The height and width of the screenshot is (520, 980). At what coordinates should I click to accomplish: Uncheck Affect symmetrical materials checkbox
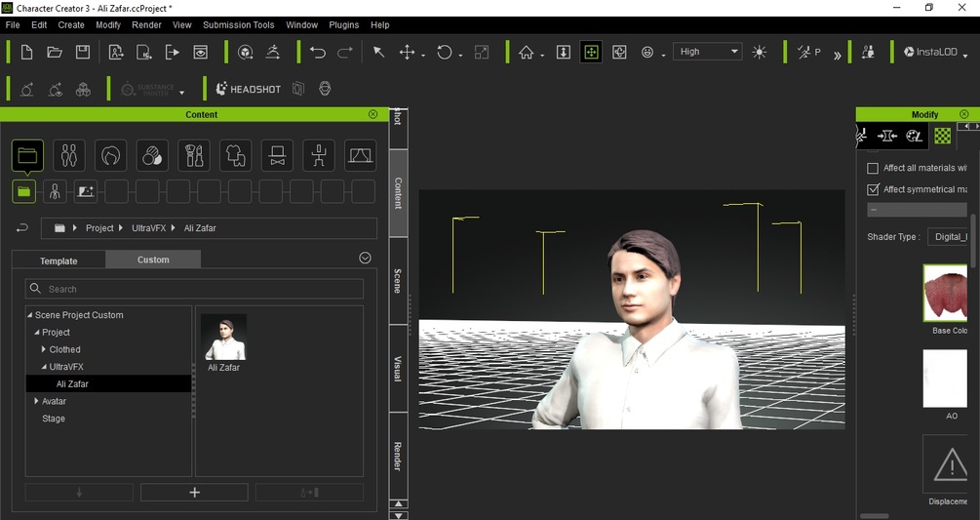pyautogui.click(x=873, y=189)
